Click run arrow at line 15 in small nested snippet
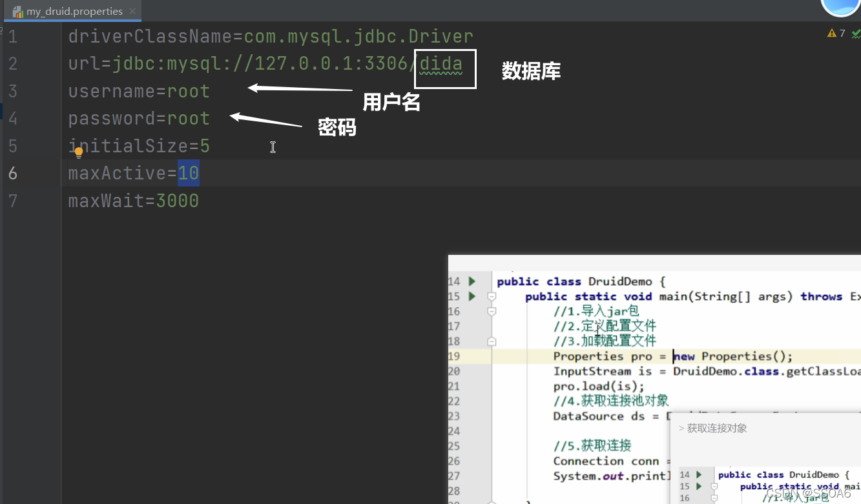The height and width of the screenshot is (504, 861). (699, 486)
